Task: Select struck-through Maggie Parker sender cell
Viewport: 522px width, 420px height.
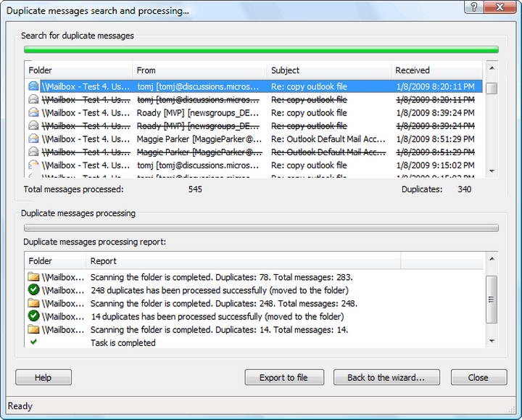Action: coord(199,152)
